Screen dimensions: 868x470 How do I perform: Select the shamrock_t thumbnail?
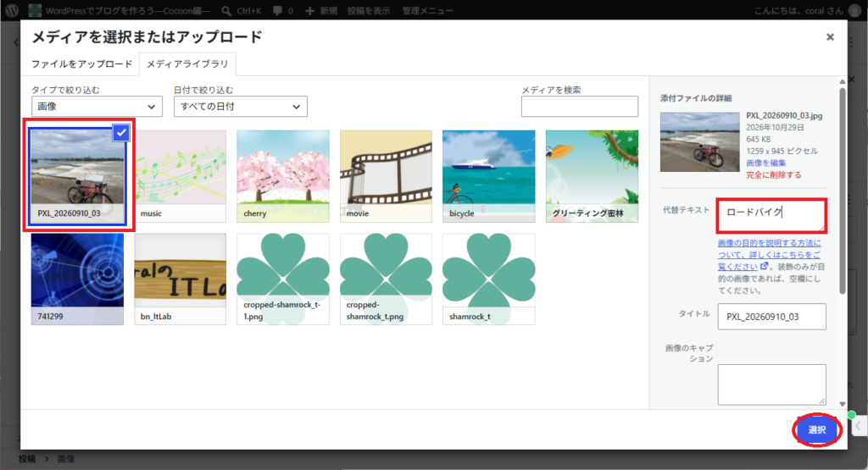pos(489,279)
